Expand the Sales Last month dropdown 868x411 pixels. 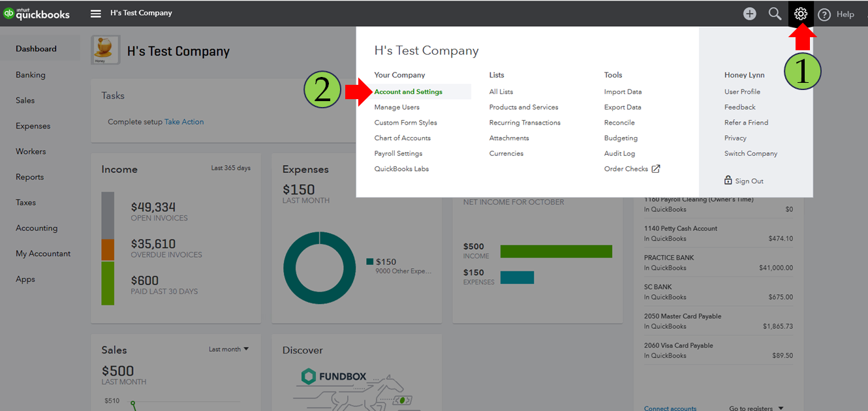tap(229, 350)
